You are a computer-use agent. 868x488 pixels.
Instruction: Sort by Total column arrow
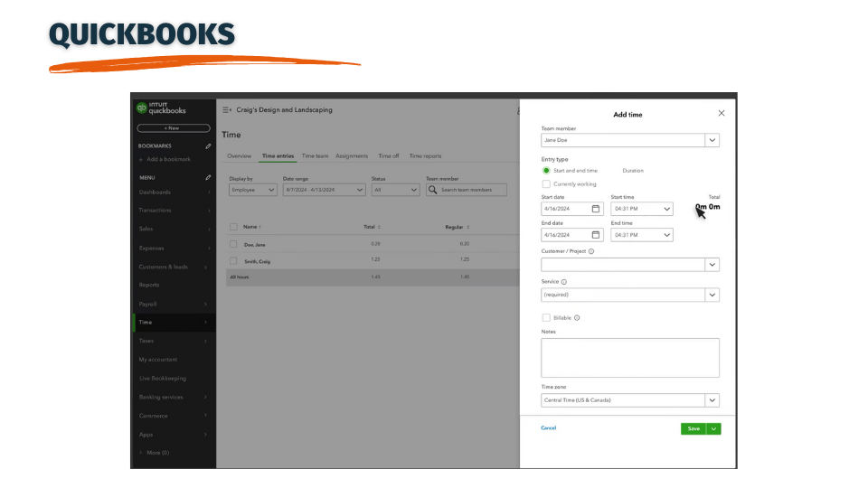[379, 227]
